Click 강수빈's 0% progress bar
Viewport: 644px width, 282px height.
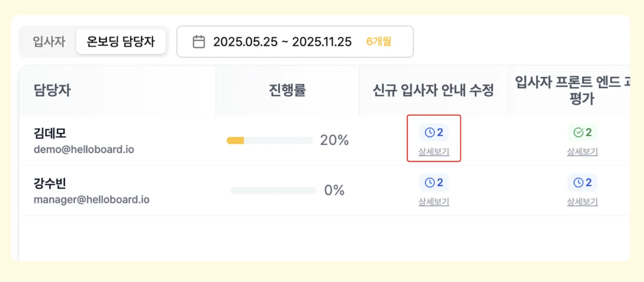274,190
